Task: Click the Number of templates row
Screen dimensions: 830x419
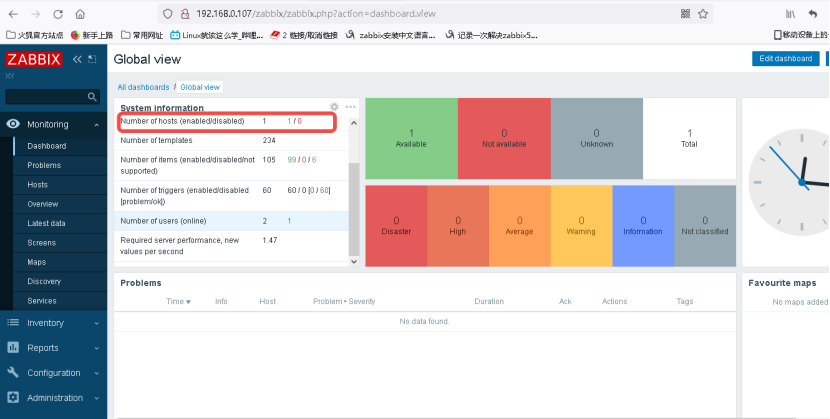Action: pyautogui.click(x=231, y=141)
